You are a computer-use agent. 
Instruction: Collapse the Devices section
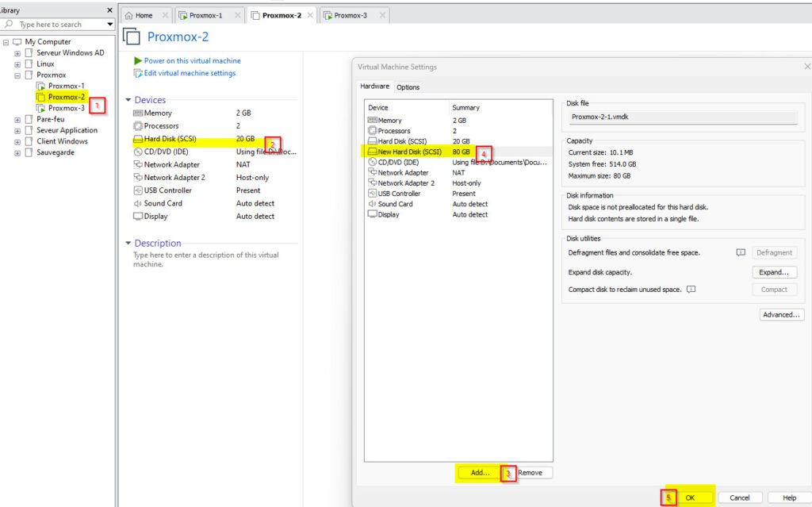click(128, 99)
